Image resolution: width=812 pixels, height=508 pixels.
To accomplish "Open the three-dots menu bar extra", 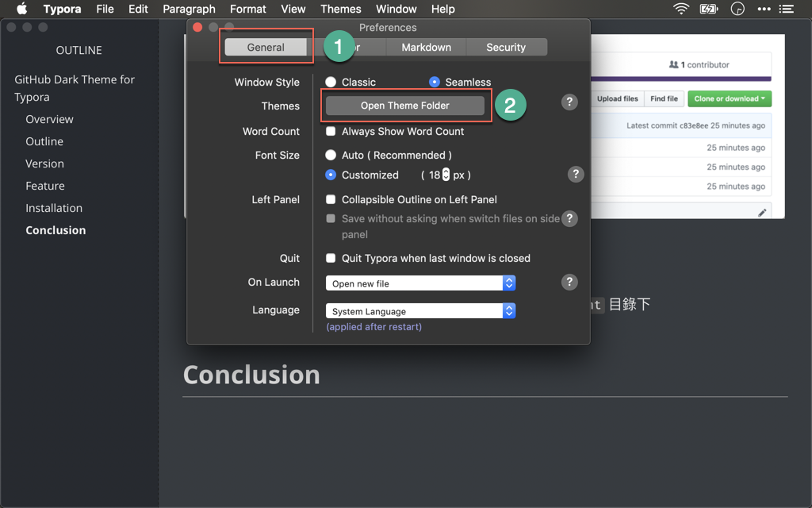I will pos(764,9).
